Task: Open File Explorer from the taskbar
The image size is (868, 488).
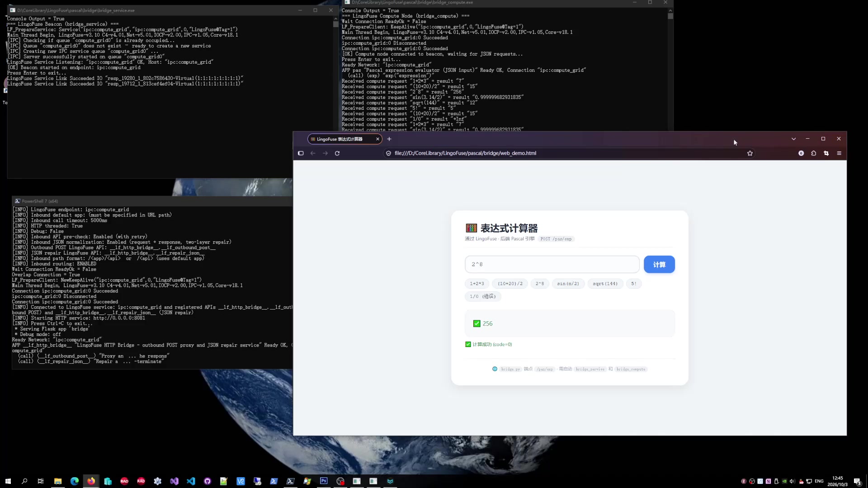Action: 58,481
